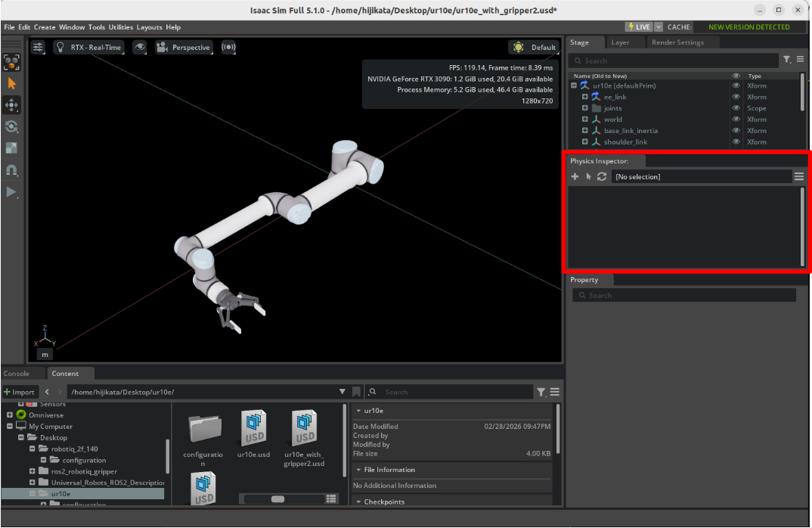Select the arrow selection tool

(x=11, y=84)
